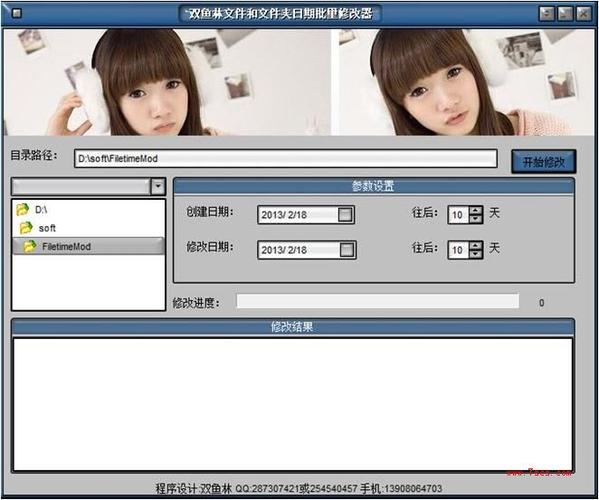This screenshot has height=500, width=599.
Task: Click the window system menu icon
Action: tap(16, 13)
